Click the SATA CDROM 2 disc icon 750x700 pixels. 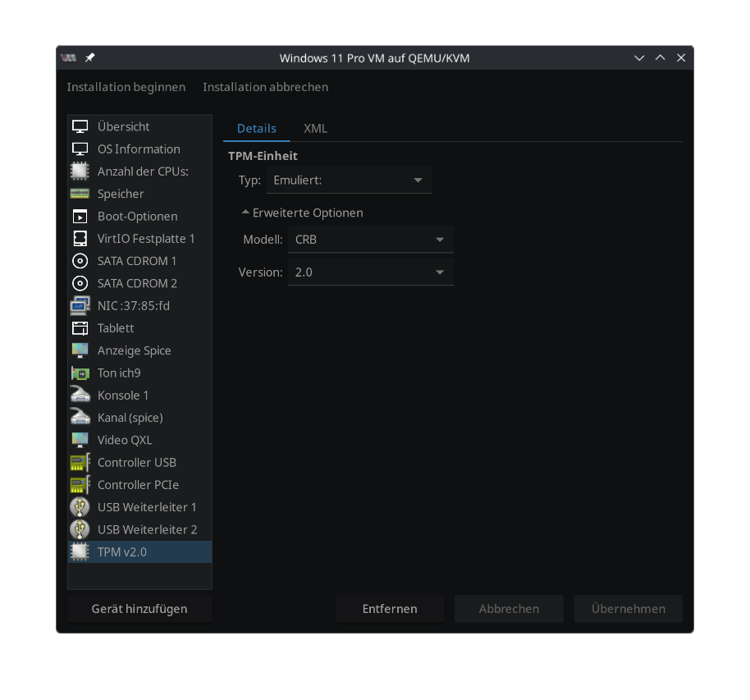tap(80, 284)
